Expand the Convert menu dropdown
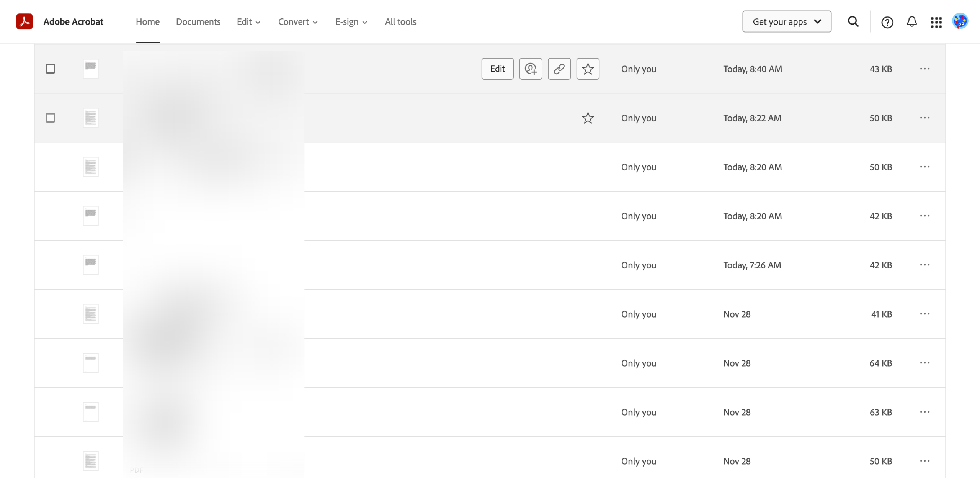This screenshot has width=980, height=478. [297, 22]
